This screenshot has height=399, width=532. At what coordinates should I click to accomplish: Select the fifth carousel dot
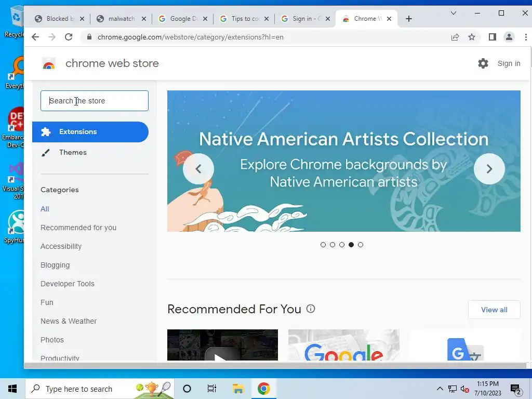tap(361, 245)
